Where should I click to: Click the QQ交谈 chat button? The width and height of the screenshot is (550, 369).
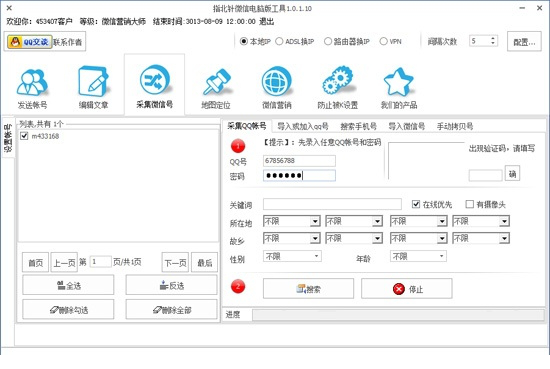pos(29,42)
